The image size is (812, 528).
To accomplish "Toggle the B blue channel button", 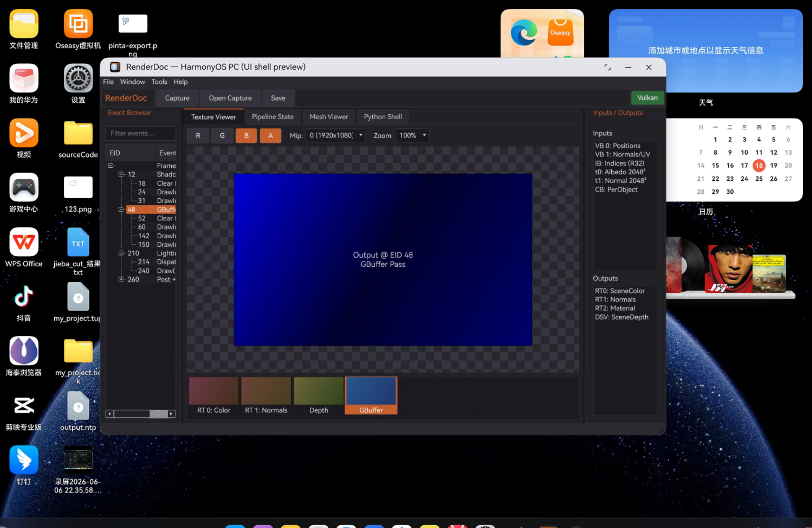I will pyautogui.click(x=246, y=136).
